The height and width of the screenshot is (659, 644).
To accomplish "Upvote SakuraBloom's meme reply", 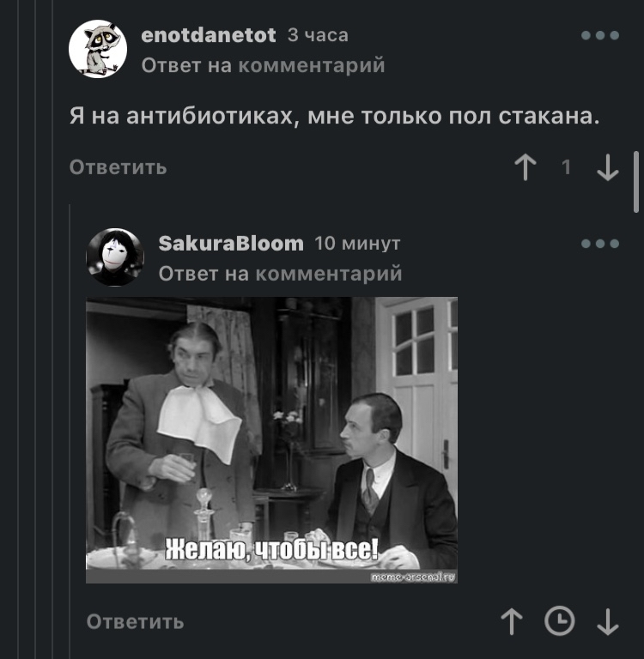I will point(512,621).
